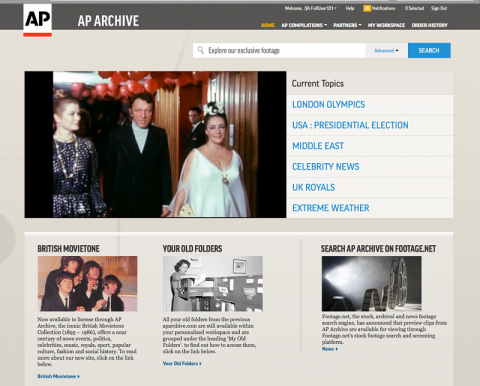480x386 pixels.
Task: Open the Extreme Weather topic
Action: 331,208
